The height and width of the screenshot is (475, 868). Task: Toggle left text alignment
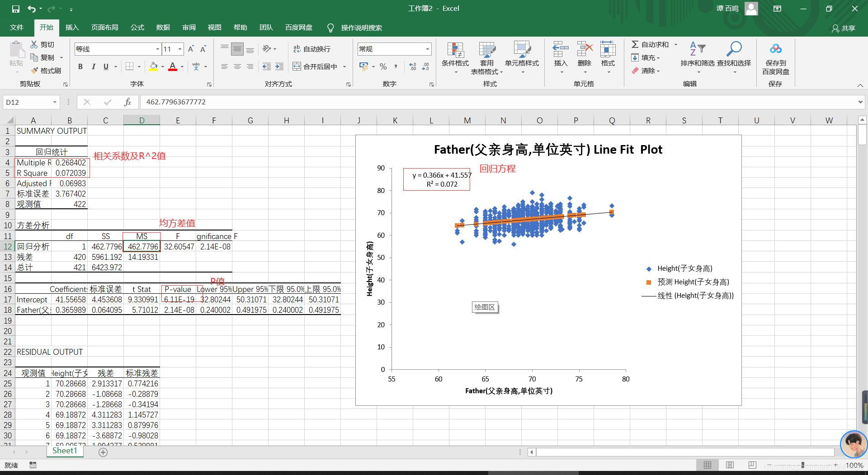pos(224,66)
